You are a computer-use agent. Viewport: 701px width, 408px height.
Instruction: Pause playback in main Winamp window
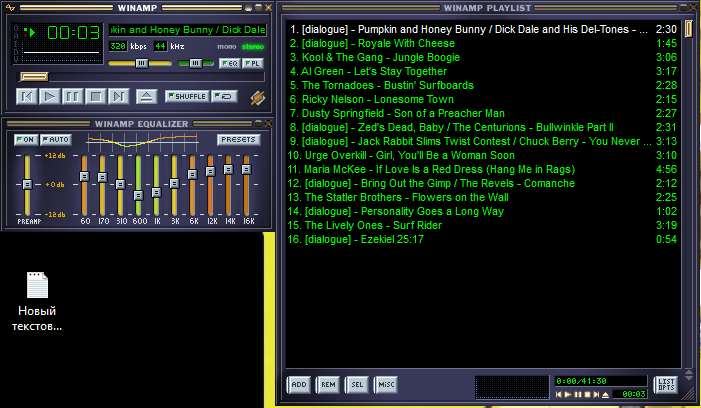coord(72,97)
